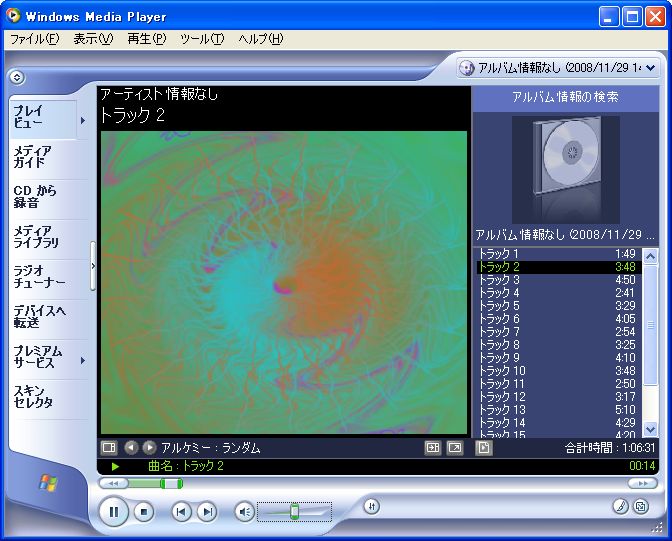The height and width of the screenshot is (541, 672).
Task: Select トラック 4 in the playlist
Action: [559, 293]
